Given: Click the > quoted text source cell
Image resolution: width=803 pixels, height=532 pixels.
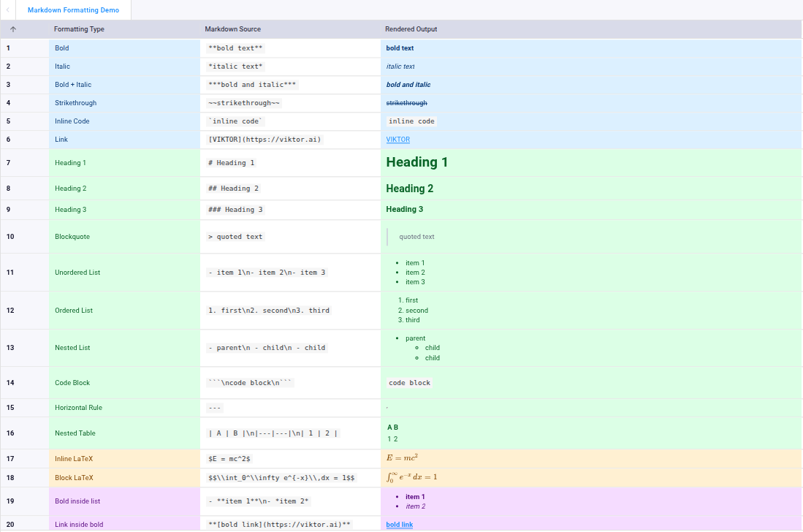Looking at the screenshot, I should [290, 237].
